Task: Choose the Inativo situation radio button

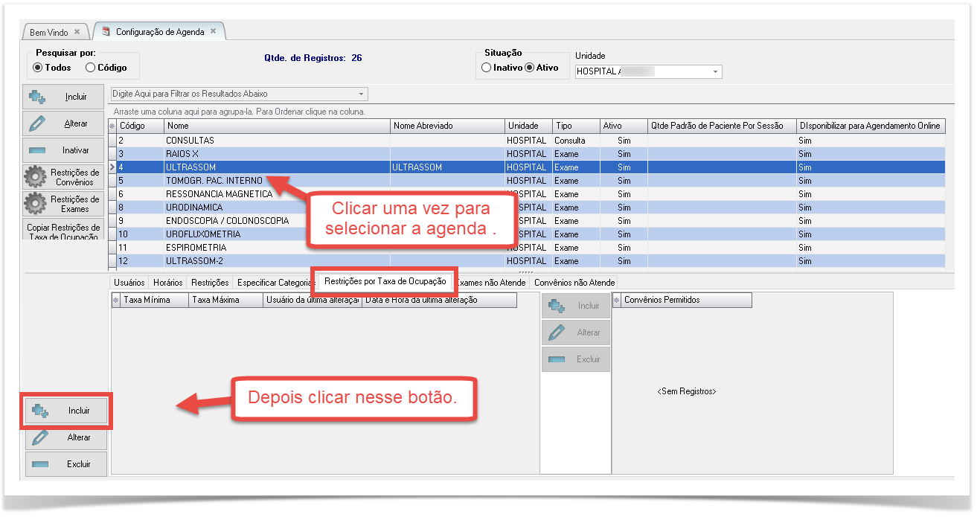Action: (x=486, y=68)
